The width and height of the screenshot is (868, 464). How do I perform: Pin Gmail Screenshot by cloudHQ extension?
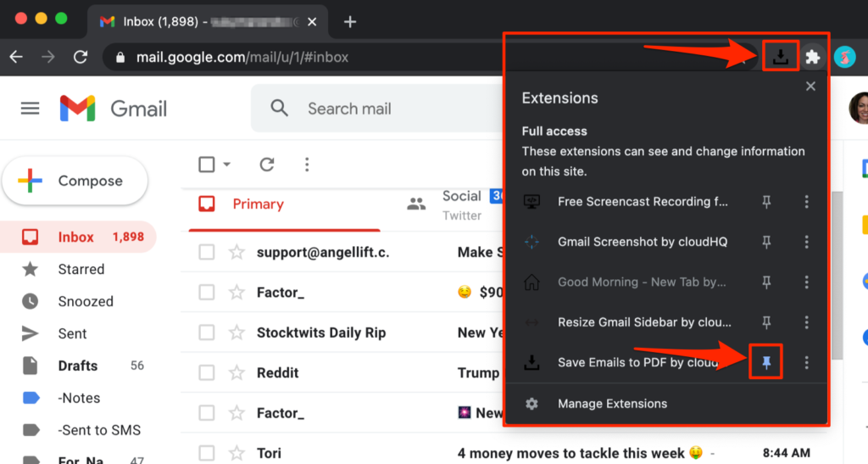point(766,242)
